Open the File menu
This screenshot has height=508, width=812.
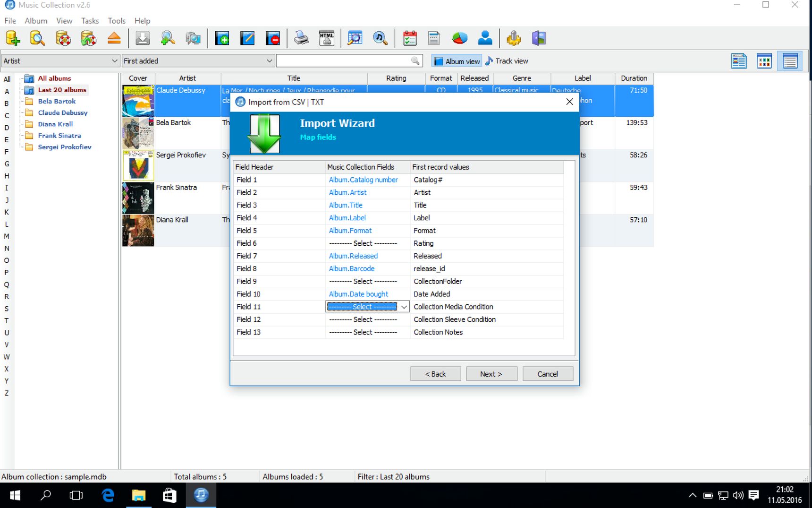[10, 21]
